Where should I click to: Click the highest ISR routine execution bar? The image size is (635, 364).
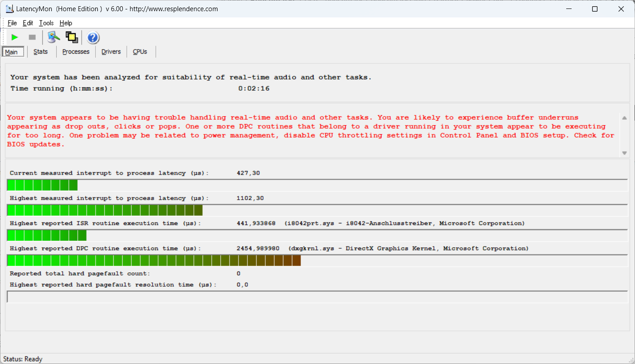click(x=317, y=235)
